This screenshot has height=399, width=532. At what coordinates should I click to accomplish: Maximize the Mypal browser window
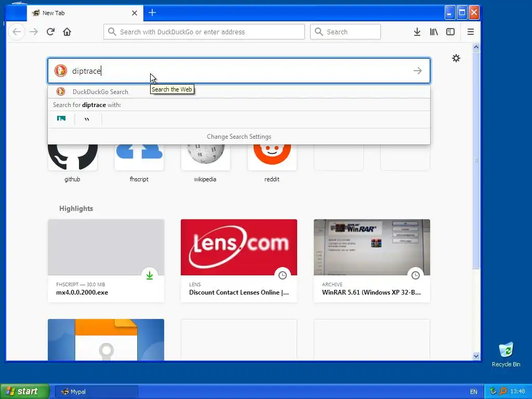[x=462, y=13]
